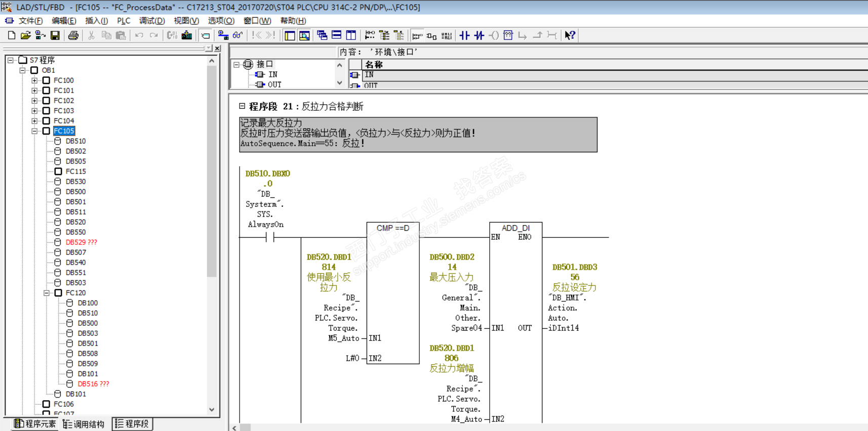Image resolution: width=868 pixels, height=431 pixels.
Task: Click the tree panel scroll-up arrow
Action: pyautogui.click(x=212, y=61)
